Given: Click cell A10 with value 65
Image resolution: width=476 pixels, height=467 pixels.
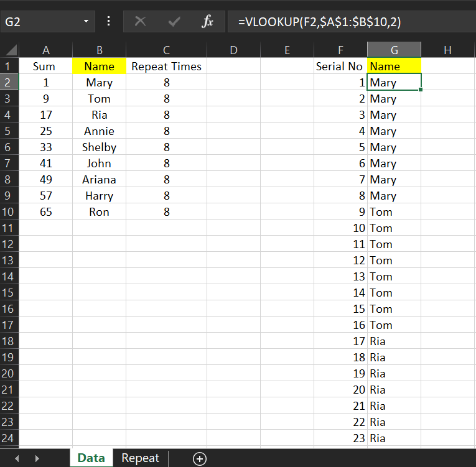Looking at the screenshot, I should [46, 212].
